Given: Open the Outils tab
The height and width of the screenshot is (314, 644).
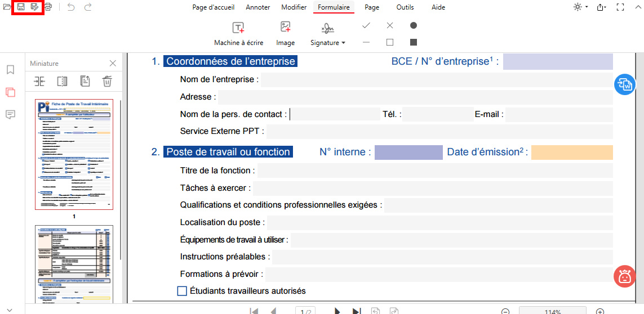Looking at the screenshot, I should [x=405, y=7].
